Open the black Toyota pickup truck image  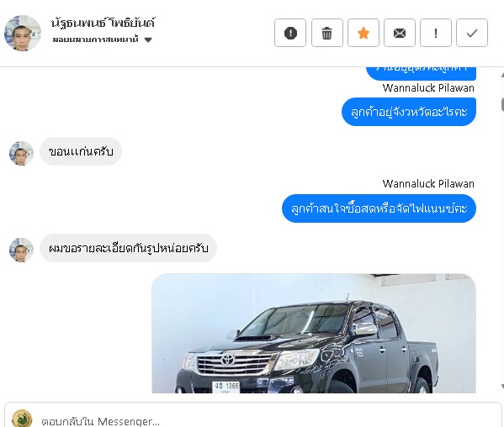pyautogui.click(x=314, y=333)
